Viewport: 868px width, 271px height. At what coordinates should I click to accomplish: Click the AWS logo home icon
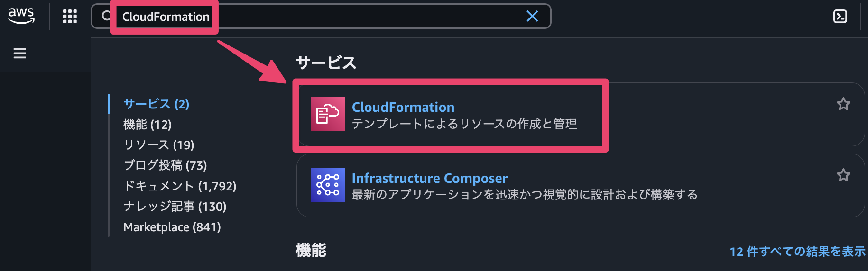pos(21,16)
